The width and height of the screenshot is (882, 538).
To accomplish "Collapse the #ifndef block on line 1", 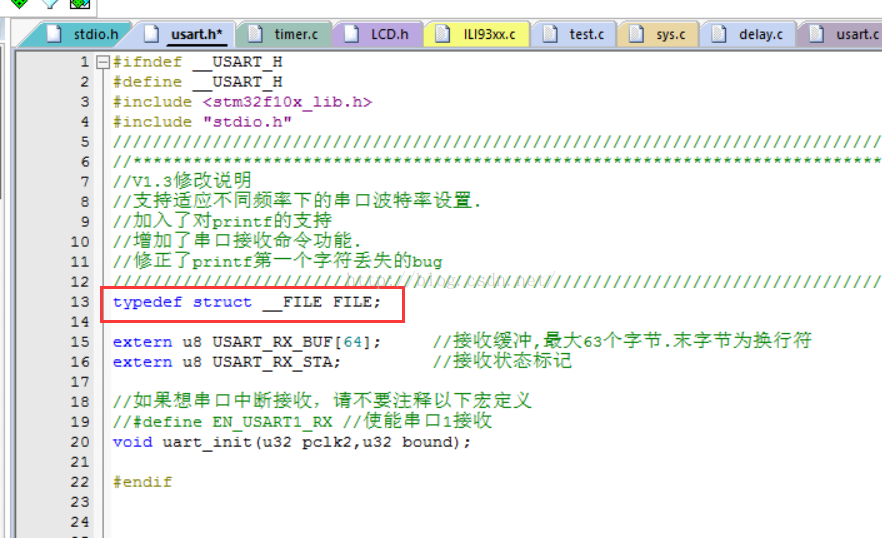I will (x=102, y=62).
